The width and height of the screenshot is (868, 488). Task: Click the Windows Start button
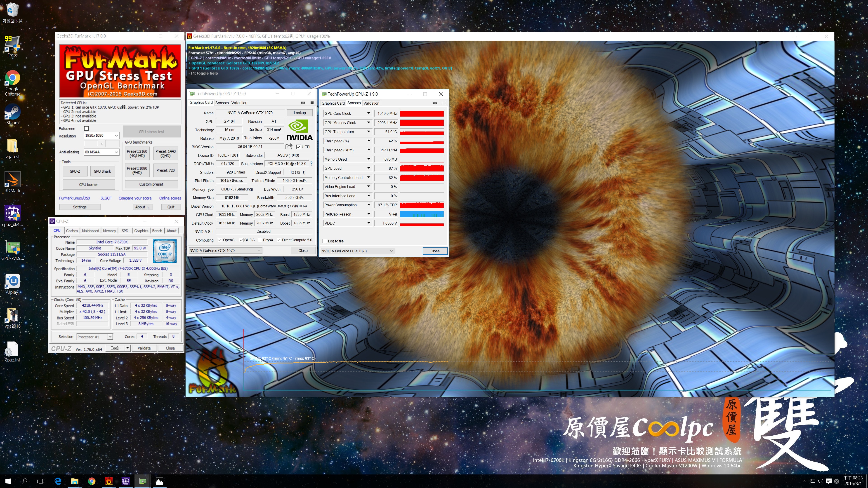tap(8, 481)
